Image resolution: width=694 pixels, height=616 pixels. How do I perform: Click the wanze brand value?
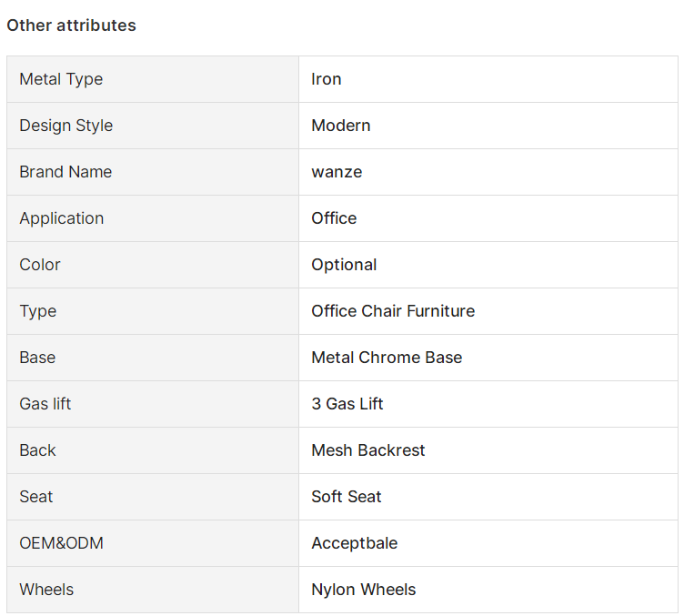[337, 172]
